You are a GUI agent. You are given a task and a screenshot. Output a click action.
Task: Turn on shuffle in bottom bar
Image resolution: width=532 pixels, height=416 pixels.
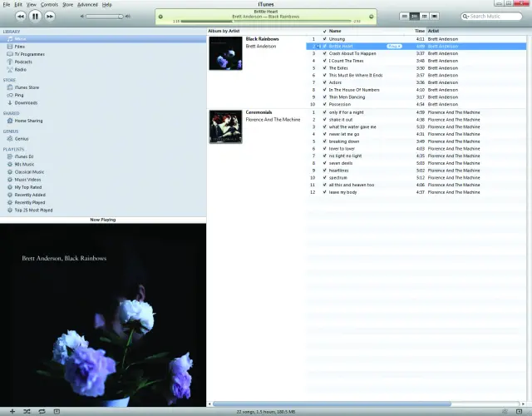pos(26,411)
